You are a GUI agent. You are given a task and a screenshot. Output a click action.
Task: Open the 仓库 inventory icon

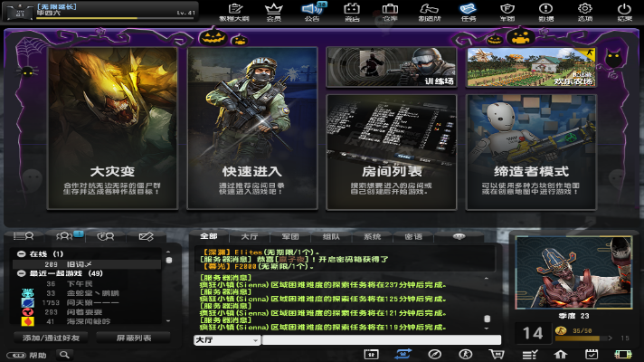(x=390, y=11)
